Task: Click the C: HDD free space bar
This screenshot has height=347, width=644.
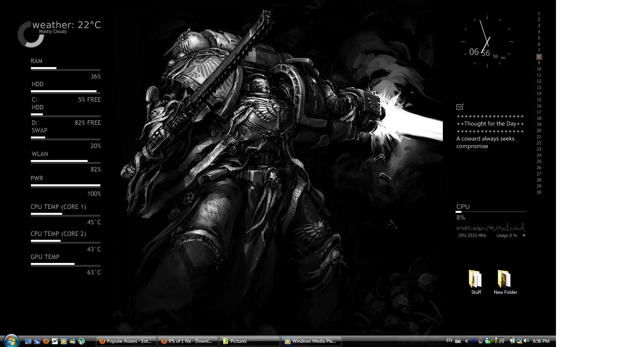Action: click(66, 92)
